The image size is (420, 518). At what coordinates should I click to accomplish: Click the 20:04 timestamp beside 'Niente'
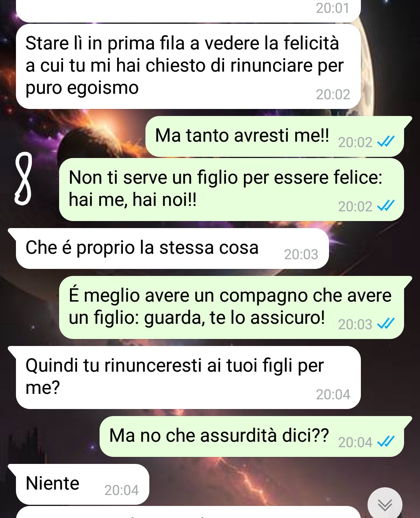point(121,490)
